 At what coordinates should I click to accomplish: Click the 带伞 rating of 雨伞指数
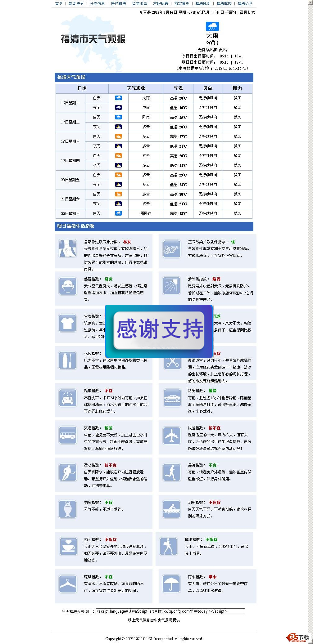(212, 577)
